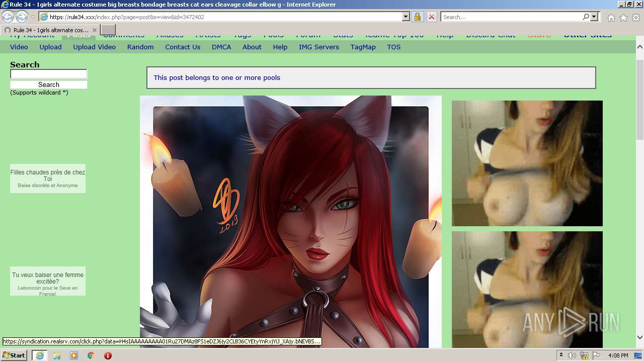This screenshot has height=362, width=644.
Task: Open the TOS link
Action: 394,47
